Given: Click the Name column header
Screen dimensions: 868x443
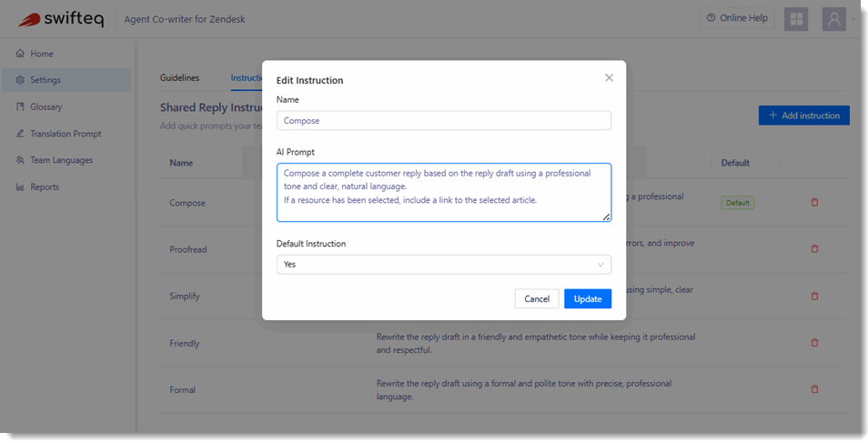Looking at the screenshot, I should (181, 163).
